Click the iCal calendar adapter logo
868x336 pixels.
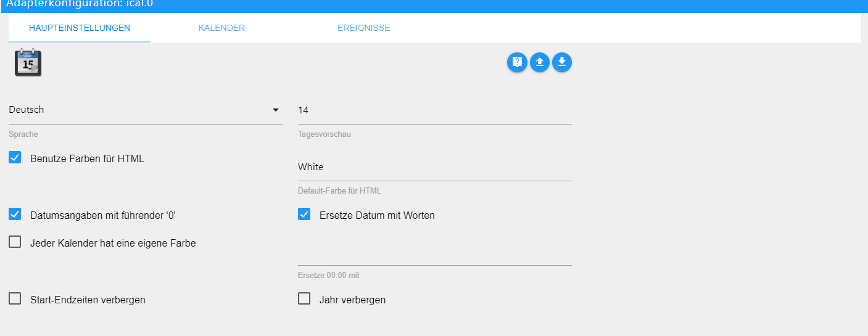pyautogui.click(x=28, y=62)
